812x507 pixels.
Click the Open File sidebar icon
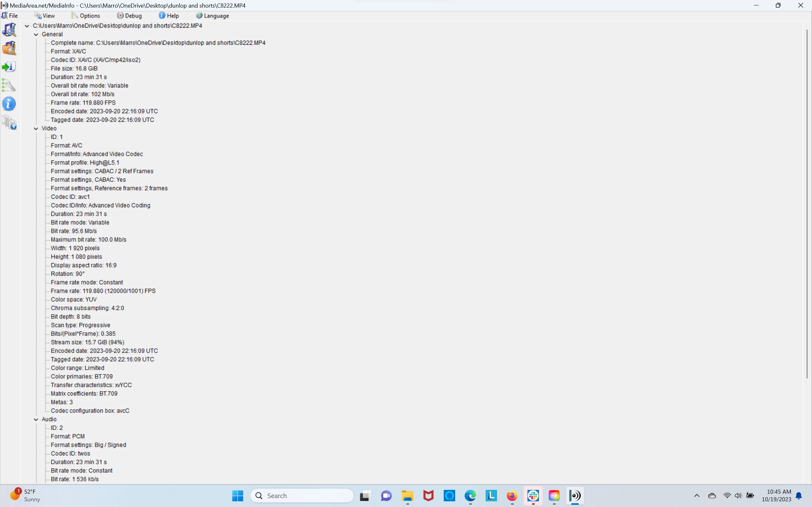pos(9,30)
